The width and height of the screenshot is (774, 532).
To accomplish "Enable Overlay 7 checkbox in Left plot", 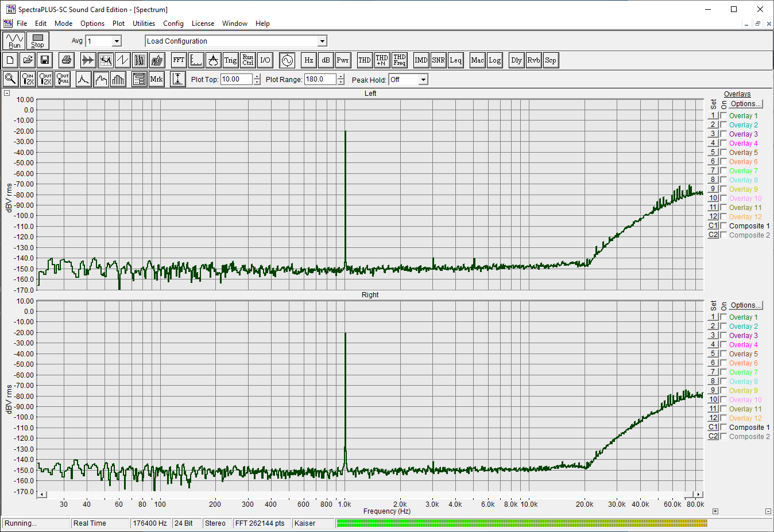I will pos(723,171).
